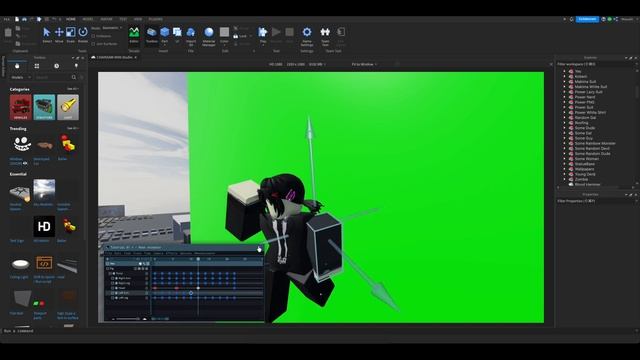Open the AVATAR ribbon tab
The height and width of the screenshot is (360, 640).
click(107, 19)
